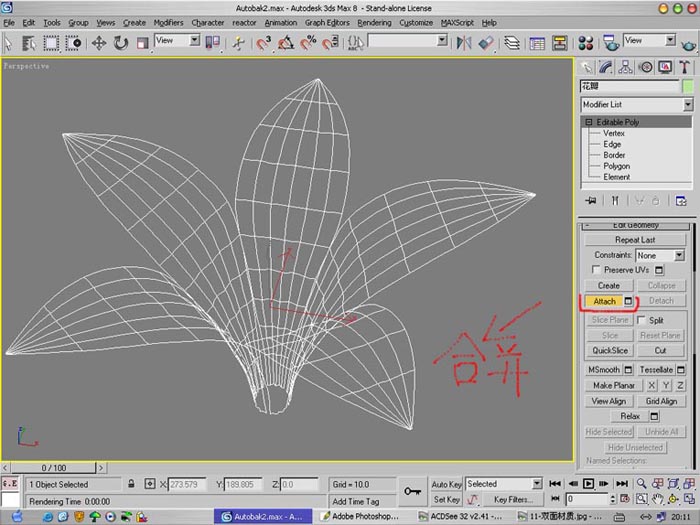Open render type View dropdown
This screenshot has width=700, height=525.
coord(650,41)
